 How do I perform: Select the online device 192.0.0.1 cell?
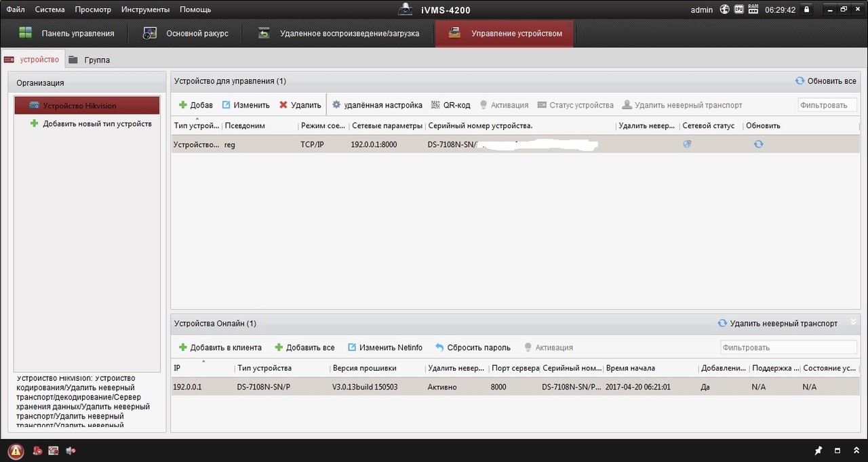pos(187,387)
